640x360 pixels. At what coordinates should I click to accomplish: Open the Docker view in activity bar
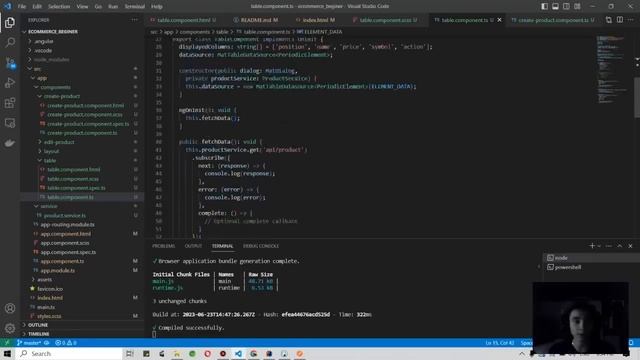[x=10, y=143]
